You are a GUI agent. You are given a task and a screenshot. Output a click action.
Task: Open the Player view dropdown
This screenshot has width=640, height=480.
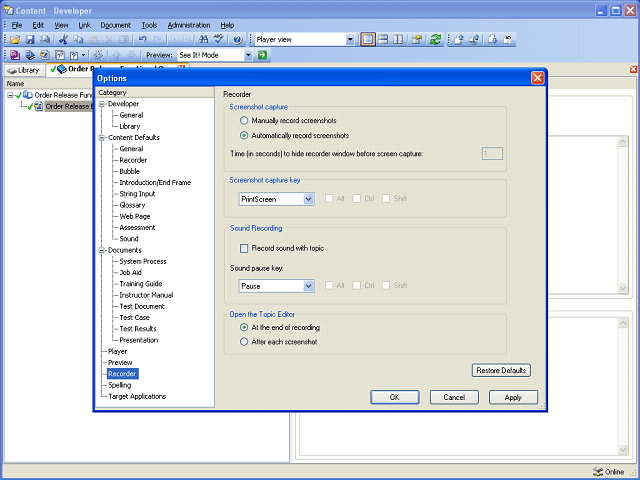(x=350, y=40)
